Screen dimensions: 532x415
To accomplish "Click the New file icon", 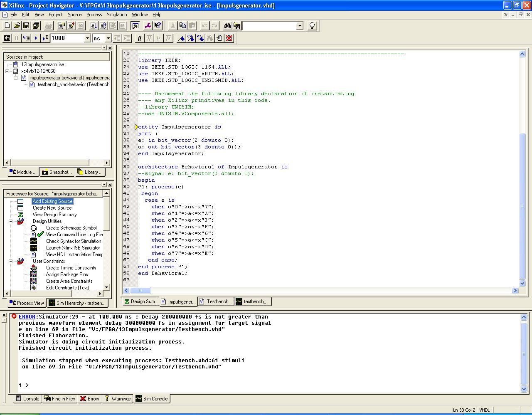I will pos(7,26).
